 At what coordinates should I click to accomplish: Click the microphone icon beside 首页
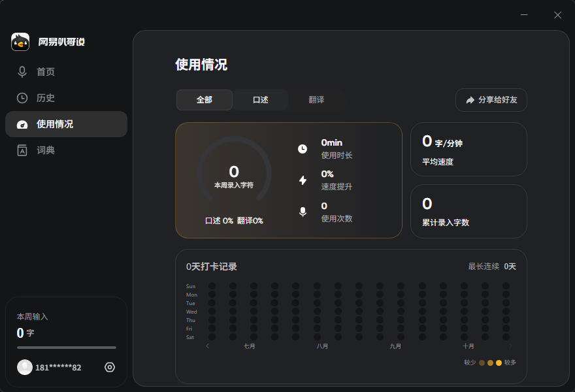point(22,71)
